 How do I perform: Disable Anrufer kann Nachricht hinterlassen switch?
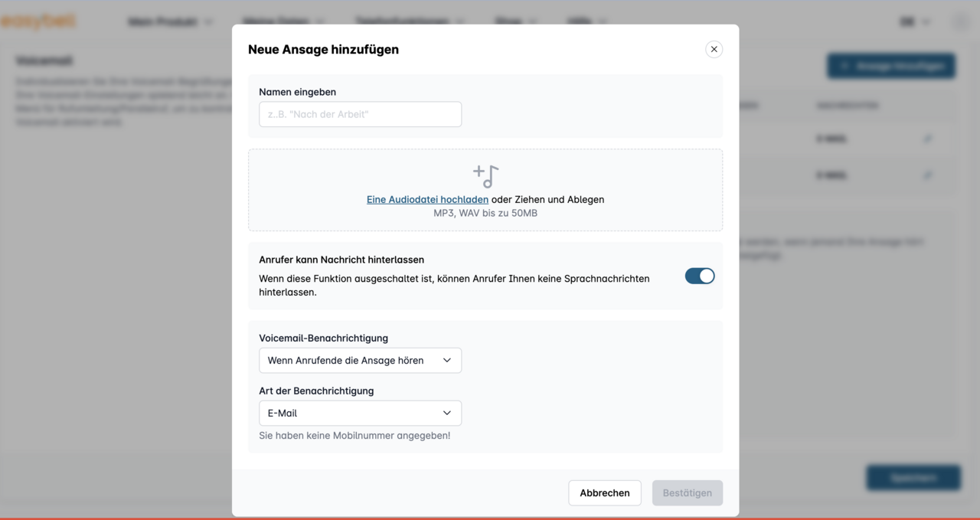pyautogui.click(x=699, y=276)
